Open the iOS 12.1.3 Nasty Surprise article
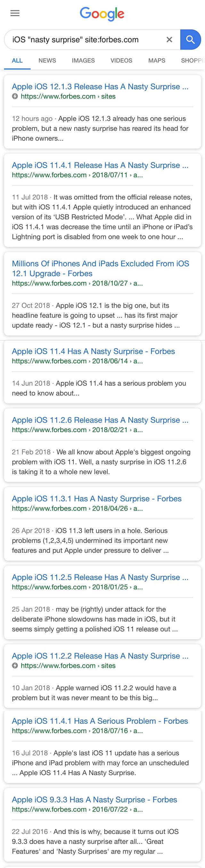 (100, 87)
